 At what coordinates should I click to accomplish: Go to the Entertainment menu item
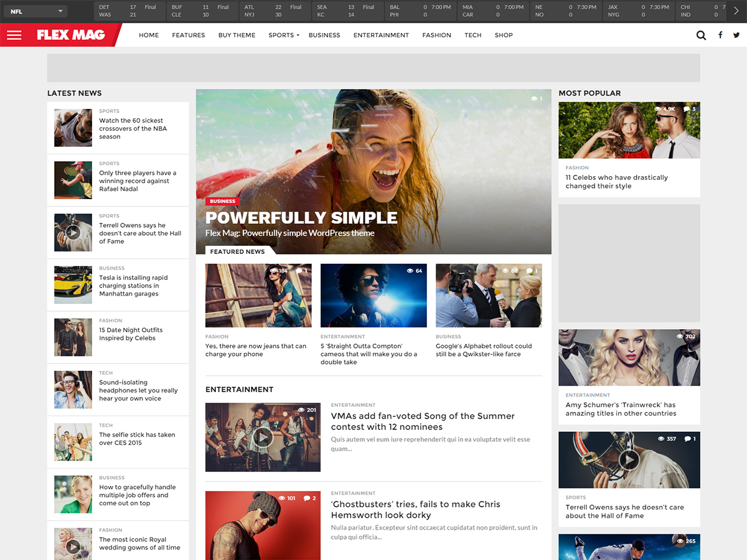tap(381, 35)
